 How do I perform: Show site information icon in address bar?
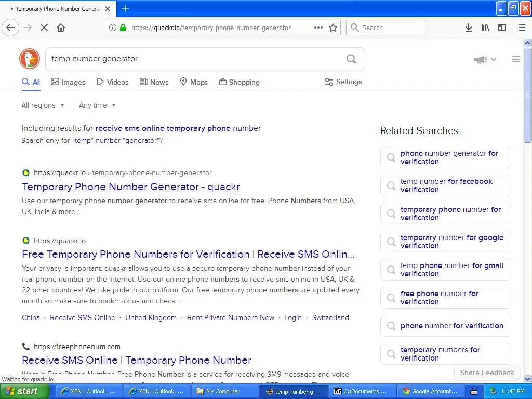(x=113, y=28)
